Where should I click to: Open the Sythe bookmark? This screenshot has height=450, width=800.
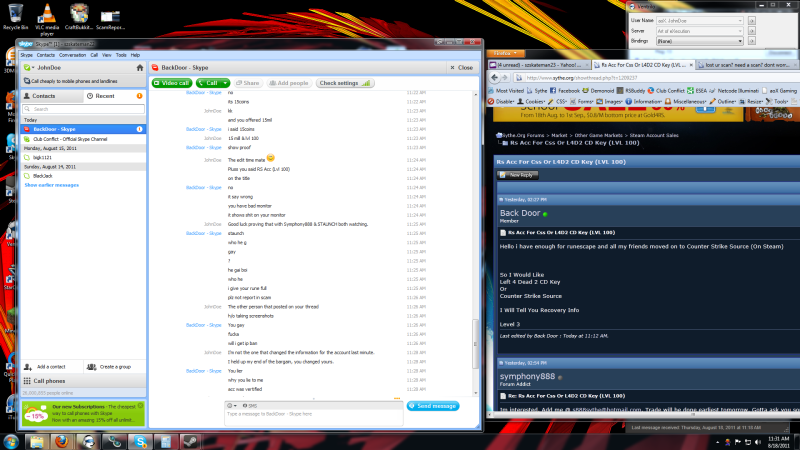[x=537, y=91]
